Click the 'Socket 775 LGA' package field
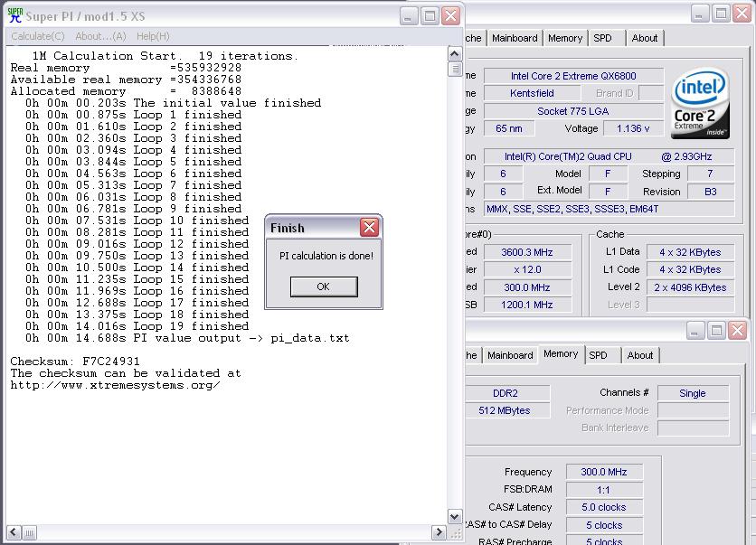 tap(573, 111)
